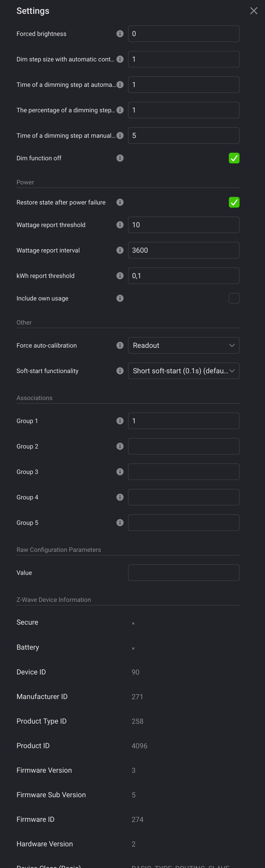Click info icon next to kWh report threshold
265x868 pixels.
120,276
